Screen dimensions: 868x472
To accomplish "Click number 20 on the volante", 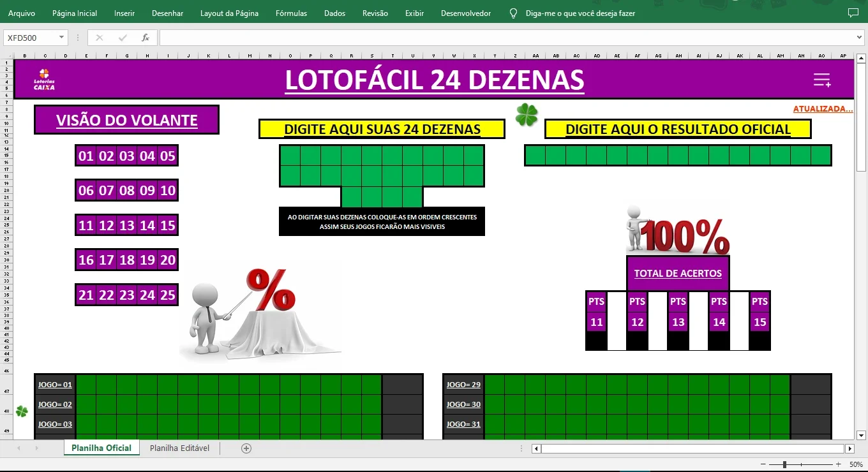I will click(x=167, y=260).
